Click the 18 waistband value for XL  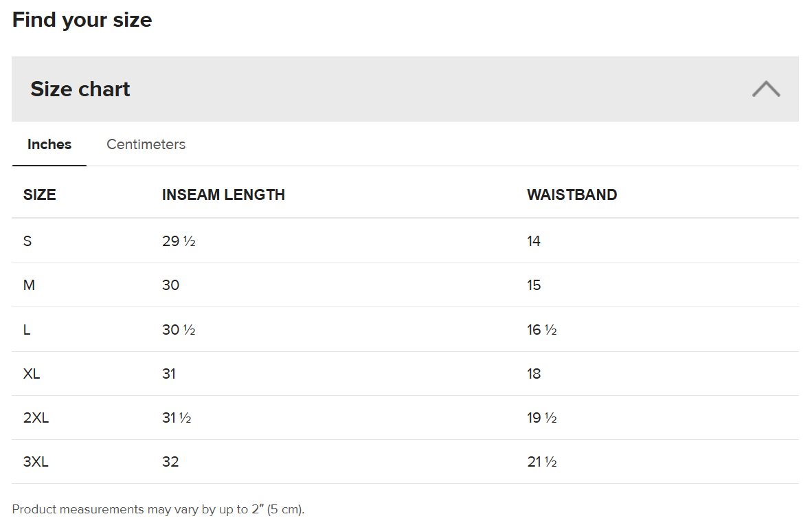[x=534, y=374]
